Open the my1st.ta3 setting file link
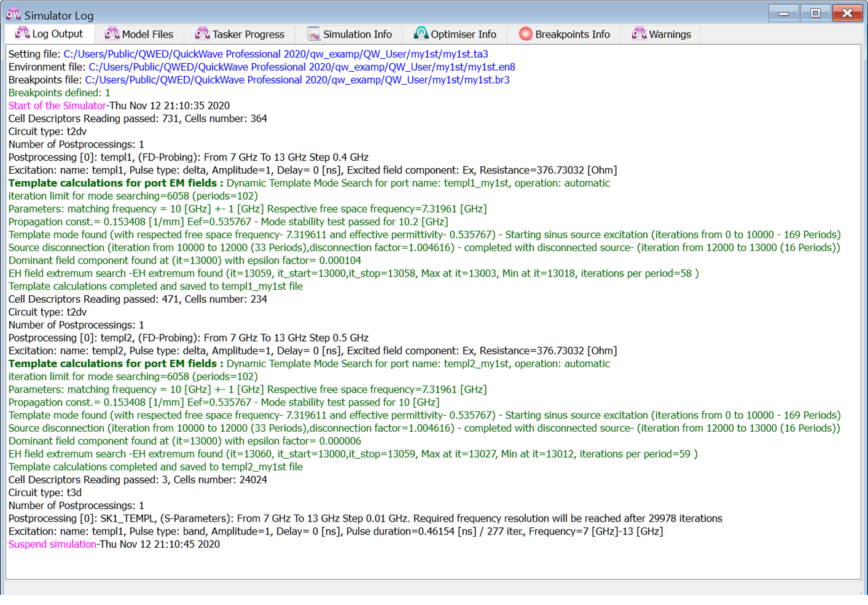 (276, 54)
